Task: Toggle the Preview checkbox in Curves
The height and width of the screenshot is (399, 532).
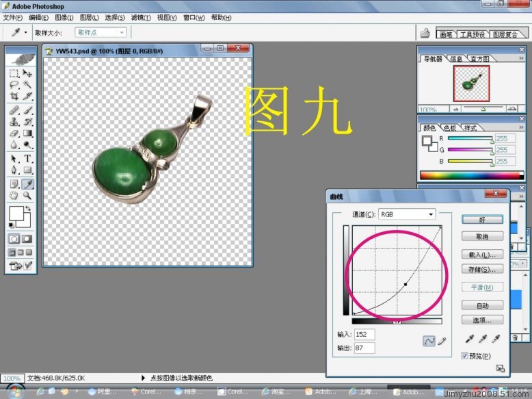Action: (464, 355)
